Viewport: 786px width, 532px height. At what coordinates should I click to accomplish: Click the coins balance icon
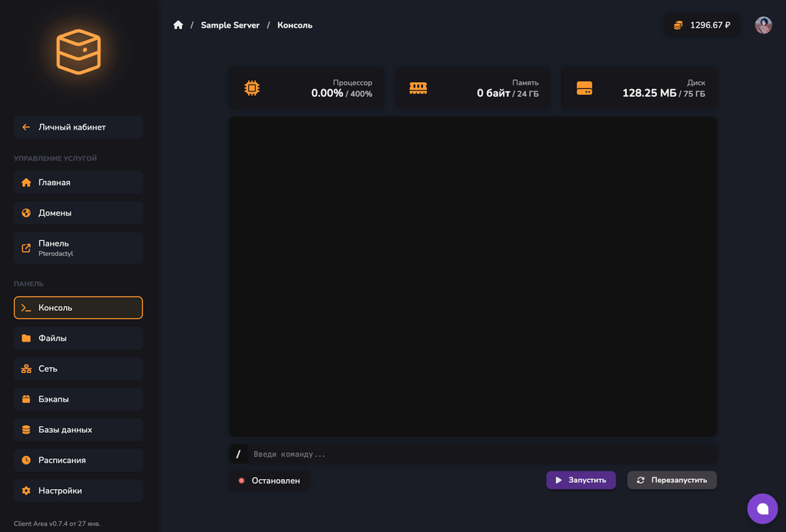(x=678, y=25)
